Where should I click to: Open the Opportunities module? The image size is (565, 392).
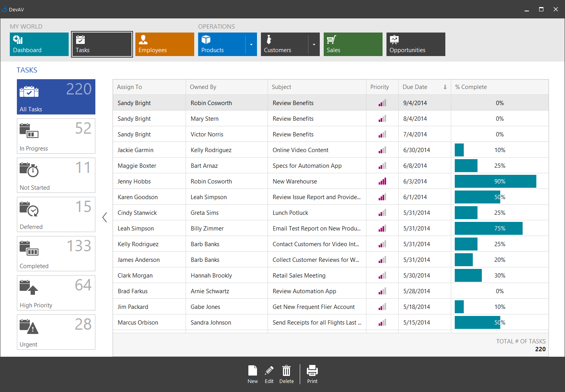(x=416, y=44)
